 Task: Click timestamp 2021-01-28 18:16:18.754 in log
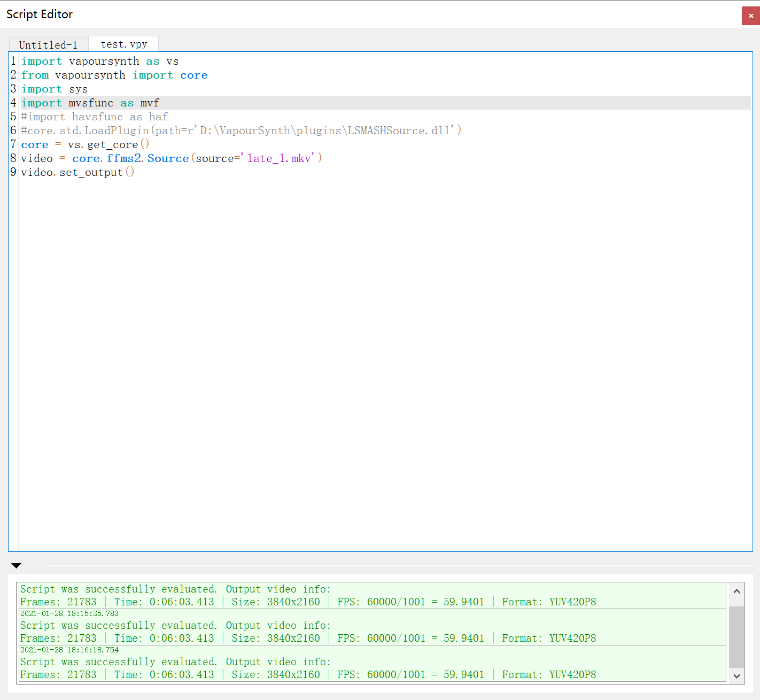pyautogui.click(x=69, y=650)
